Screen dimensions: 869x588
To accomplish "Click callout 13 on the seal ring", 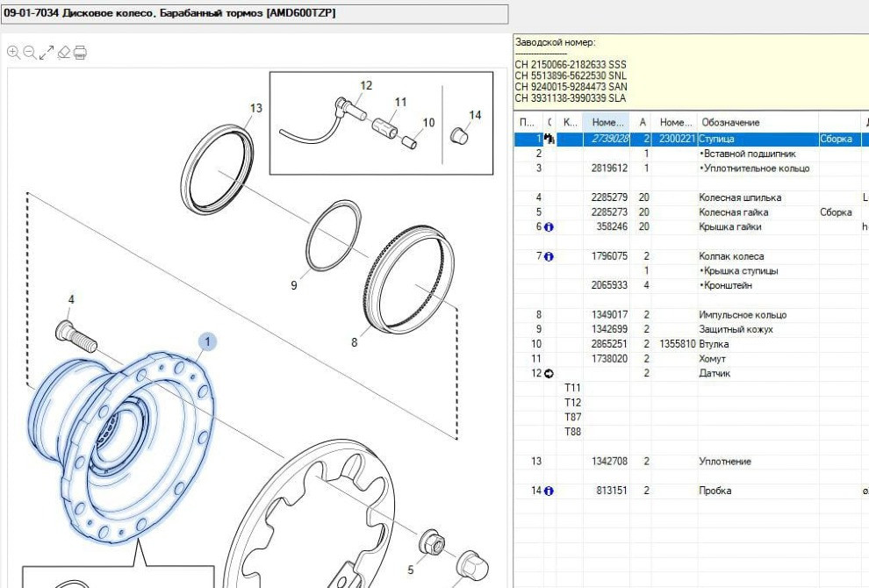I will point(255,109).
